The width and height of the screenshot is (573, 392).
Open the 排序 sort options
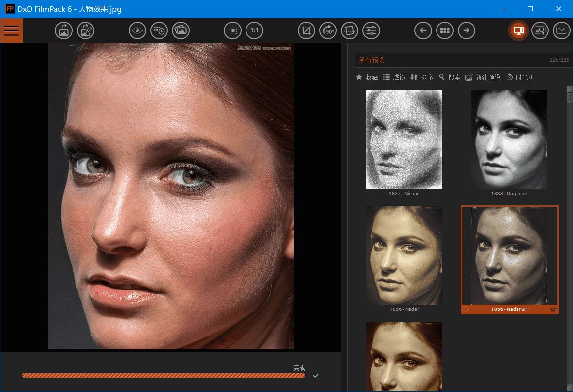click(x=422, y=77)
